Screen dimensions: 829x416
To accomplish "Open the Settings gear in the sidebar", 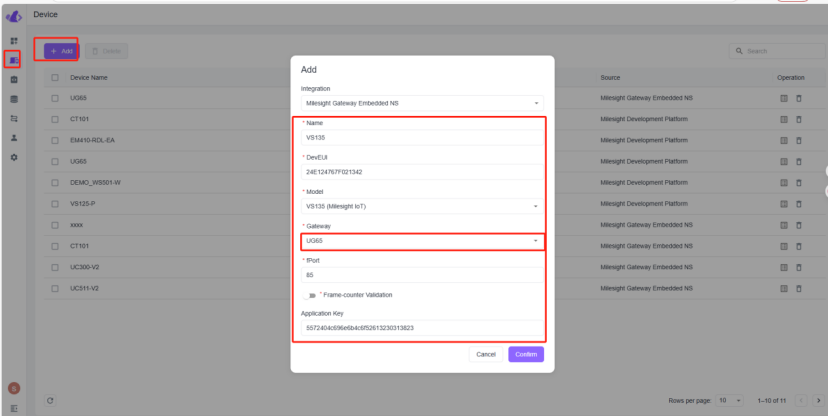I will point(14,157).
